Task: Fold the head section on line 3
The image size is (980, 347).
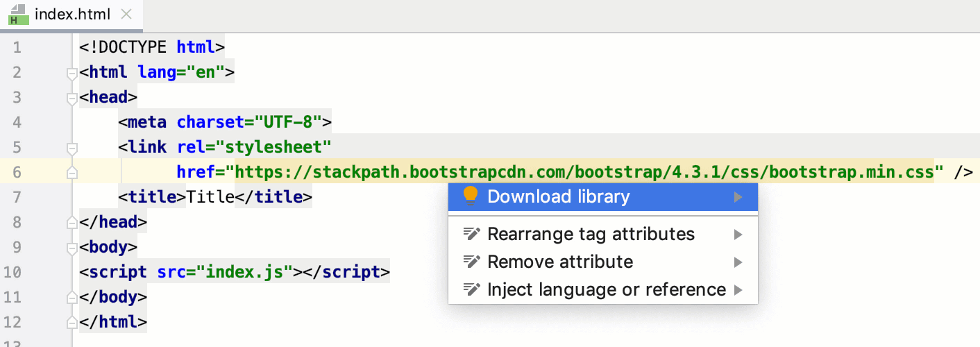Action: click(x=71, y=98)
